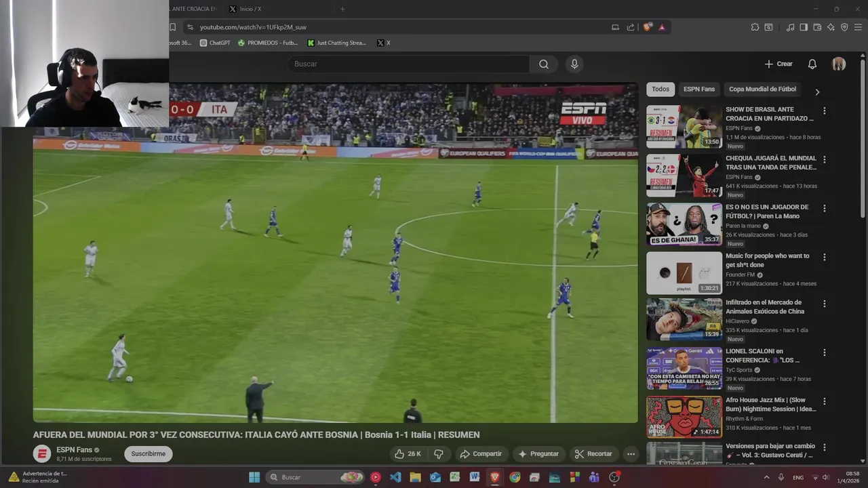Click the cast media icon in address bar
The width and height of the screenshot is (868, 488).
(615, 27)
